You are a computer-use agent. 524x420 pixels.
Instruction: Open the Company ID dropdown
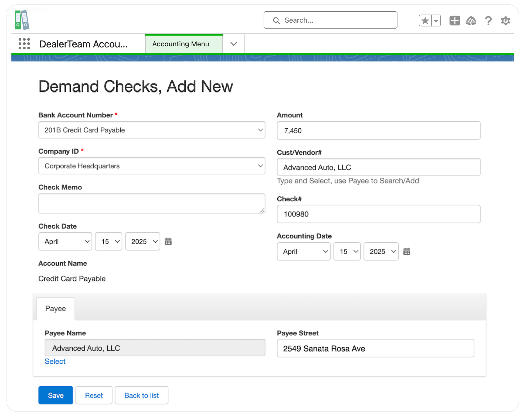(152, 166)
